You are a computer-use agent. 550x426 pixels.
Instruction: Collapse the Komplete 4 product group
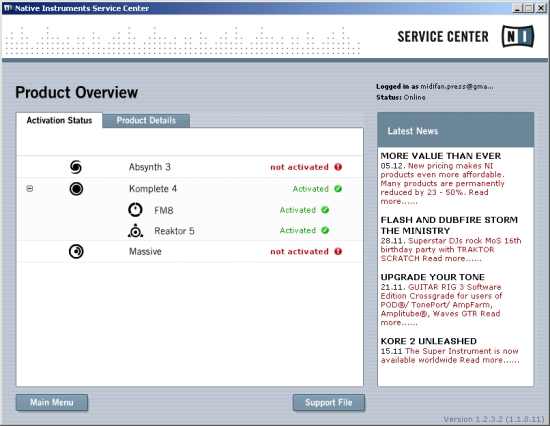pos(30,189)
